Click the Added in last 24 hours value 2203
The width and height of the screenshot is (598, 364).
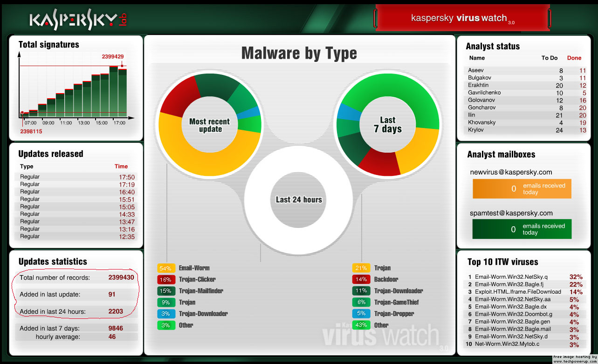click(116, 311)
